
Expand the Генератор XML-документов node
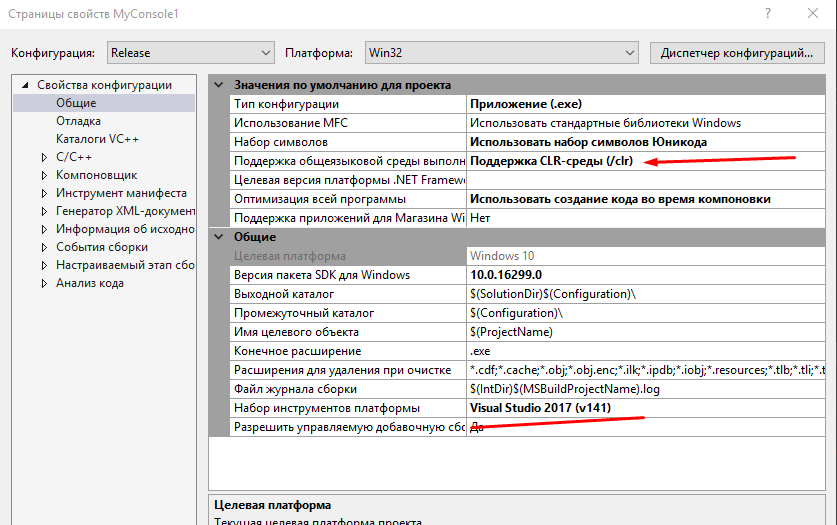(44, 211)
